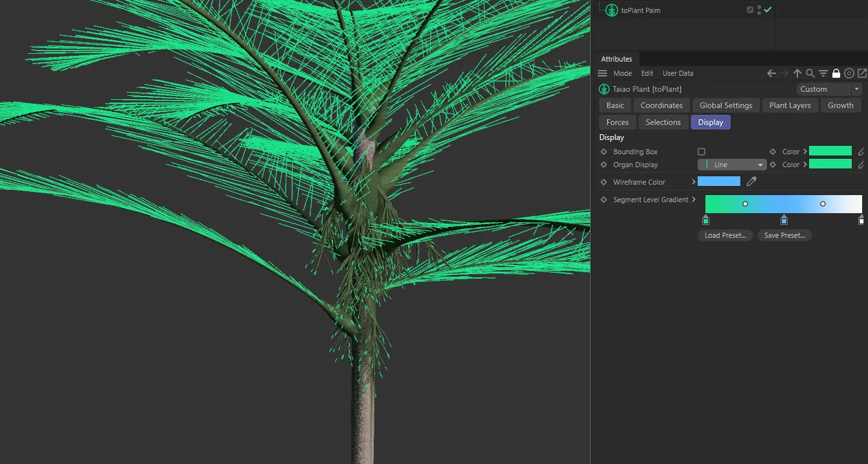Click the back arrow in Attributes toolbar
This screenshot has width=868, height=464.
tap(771, 73)
